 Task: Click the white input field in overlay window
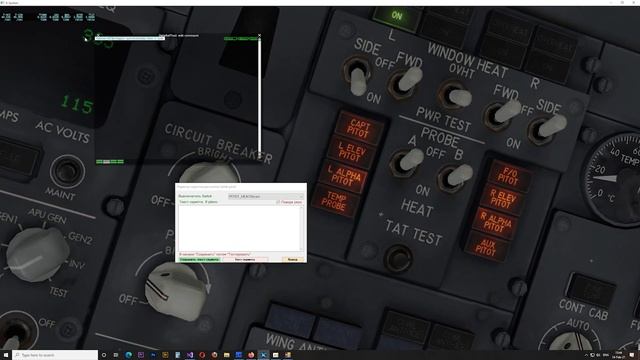coord(130,38)
